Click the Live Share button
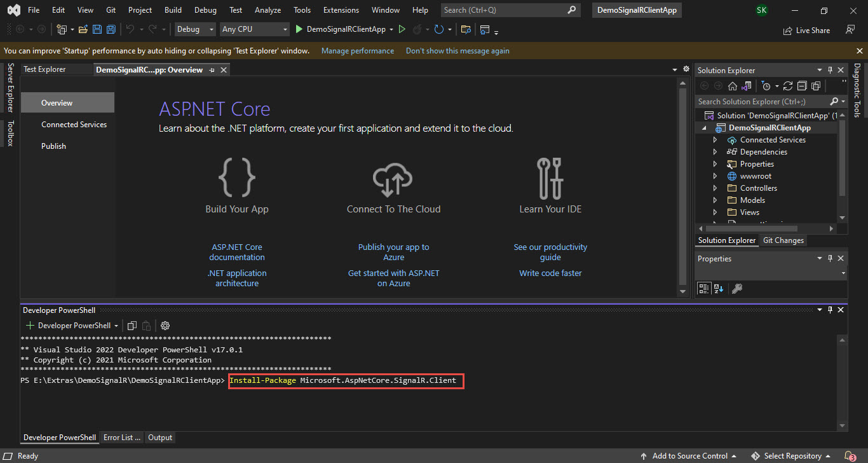The width and height of the screenshot is (868, 463). (x=806, y=30)
